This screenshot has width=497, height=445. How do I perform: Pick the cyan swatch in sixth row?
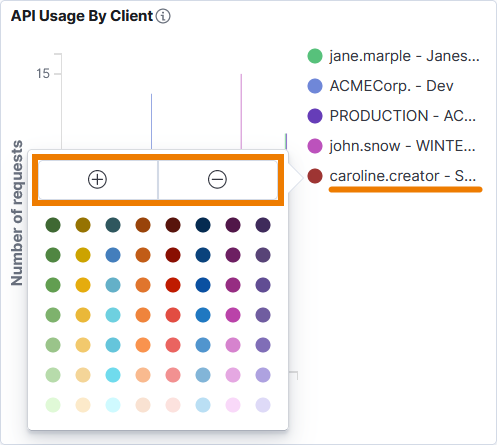click(x=113, y=375)
